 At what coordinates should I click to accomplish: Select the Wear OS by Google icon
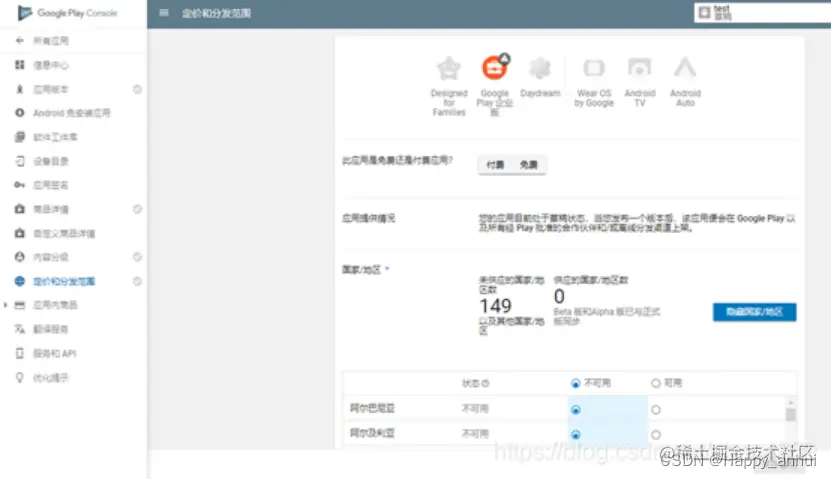594,68
